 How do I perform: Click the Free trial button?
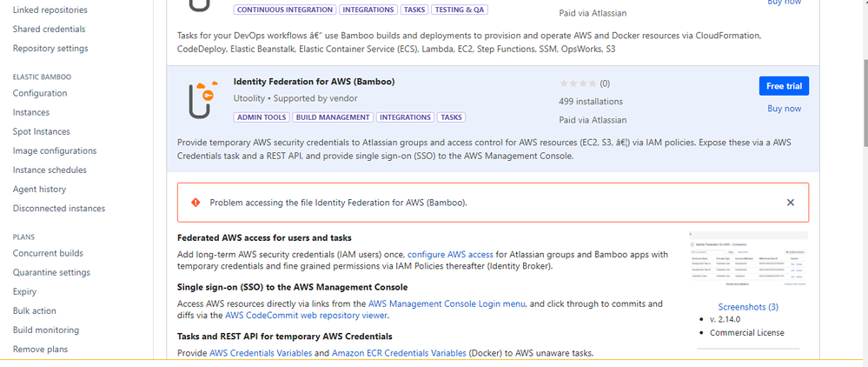pyautogui.click(x=784, y=86)
